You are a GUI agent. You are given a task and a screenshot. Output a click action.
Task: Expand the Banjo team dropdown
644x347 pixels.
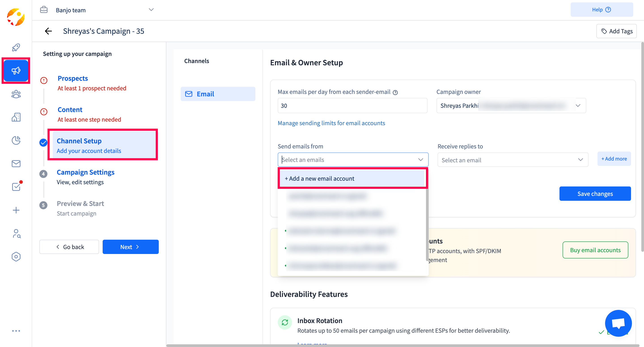click(151, 10)
